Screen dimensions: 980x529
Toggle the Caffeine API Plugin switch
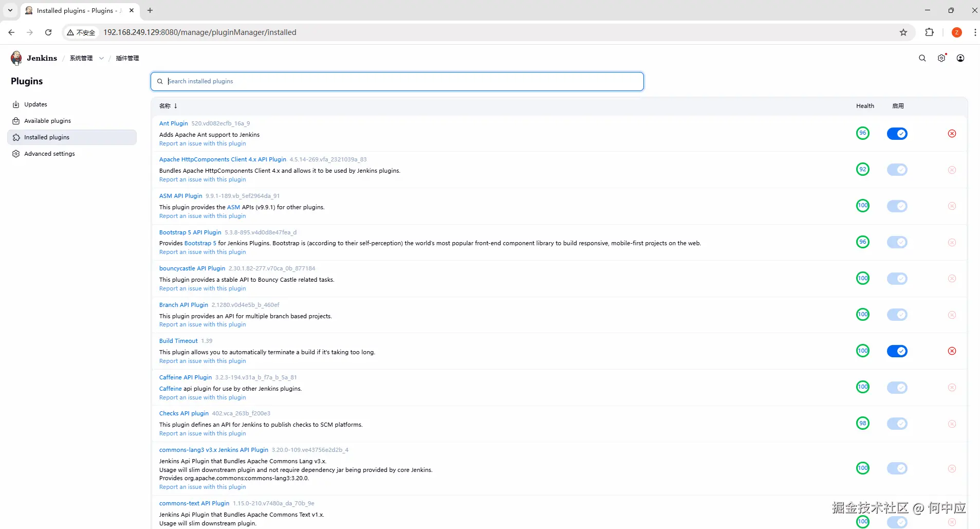click(897, 387)
